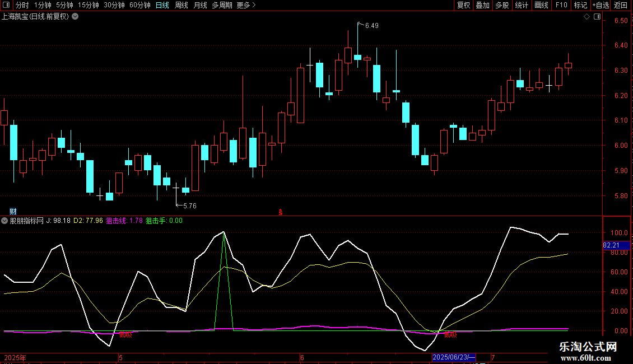Click the 6.49 high price label
The height and width of the screenshot is (364, 633).
click(372, 26)
